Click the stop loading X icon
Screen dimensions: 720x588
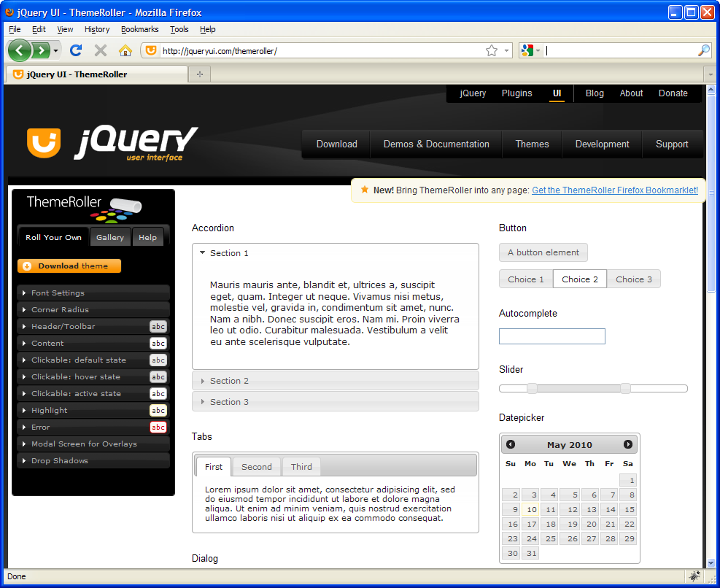click(101, 50)
